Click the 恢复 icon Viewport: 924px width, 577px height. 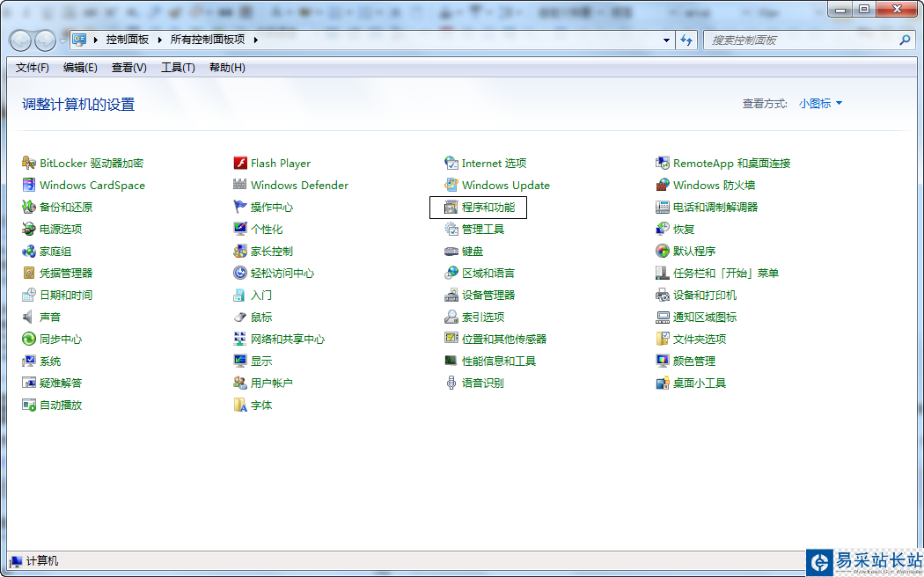(x=663, y=229)
